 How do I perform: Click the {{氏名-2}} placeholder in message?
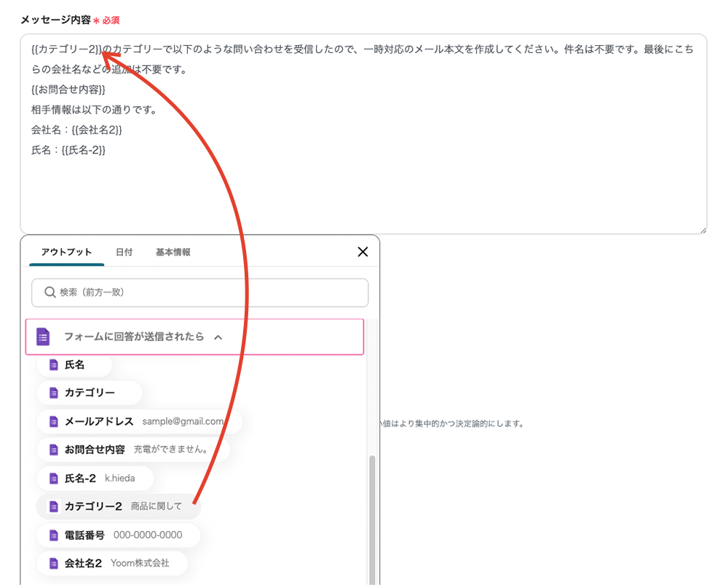[84, 151]
